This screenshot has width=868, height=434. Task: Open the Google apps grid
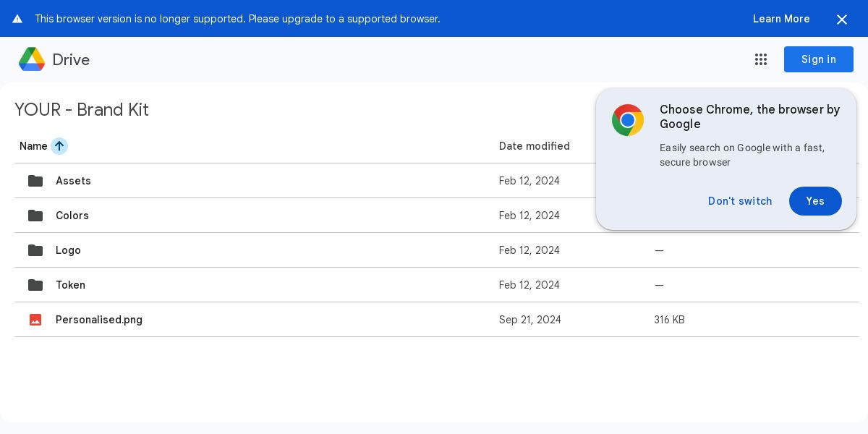(x=761, y=59)
